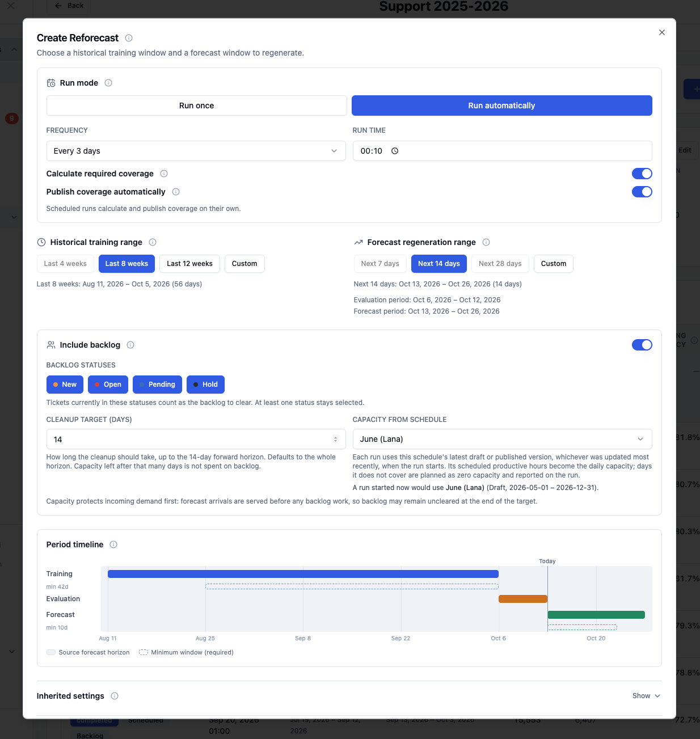Toggle the New backlog status

(65, 385)
